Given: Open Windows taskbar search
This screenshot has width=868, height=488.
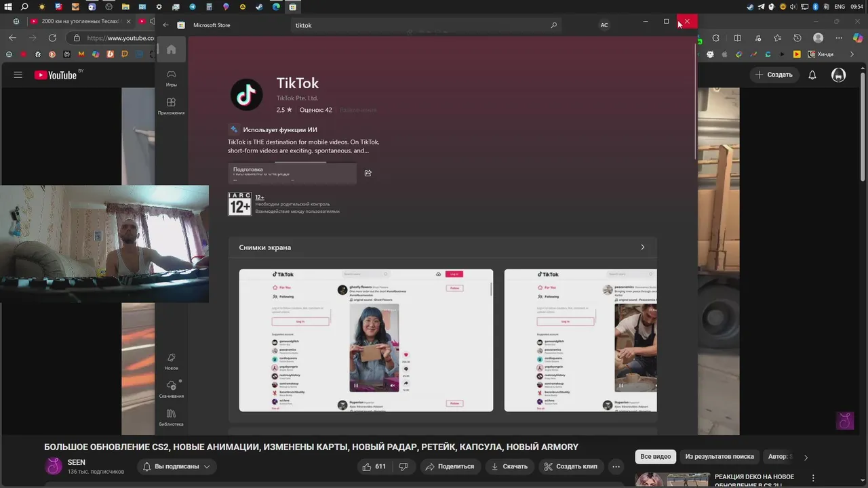Looking at the screenshot, I should point(24,7).
